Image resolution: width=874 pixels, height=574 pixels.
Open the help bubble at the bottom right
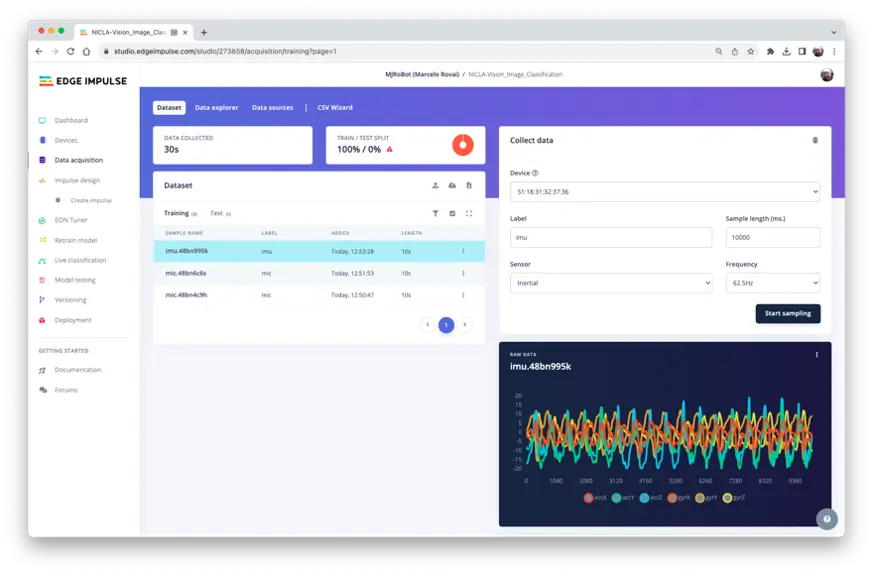pyautogui.click(x=826, y=518)
